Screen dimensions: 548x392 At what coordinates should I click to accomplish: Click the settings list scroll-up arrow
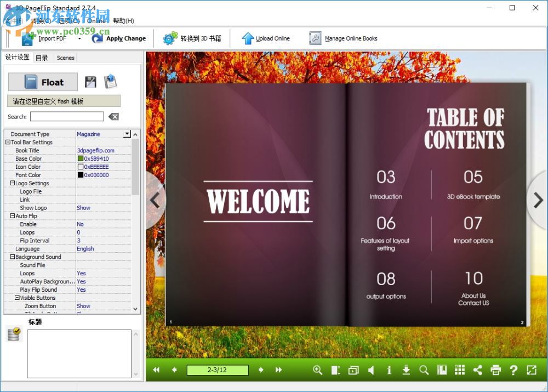tap(135, 134)
